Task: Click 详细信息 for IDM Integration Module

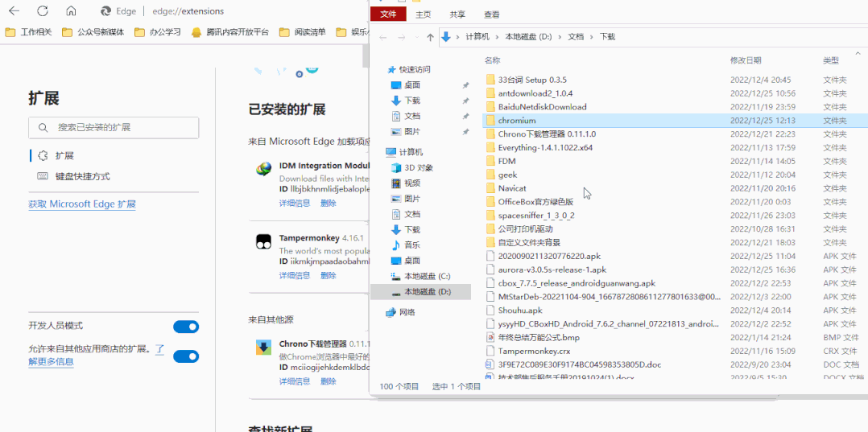Action: (x=295, y=203)
